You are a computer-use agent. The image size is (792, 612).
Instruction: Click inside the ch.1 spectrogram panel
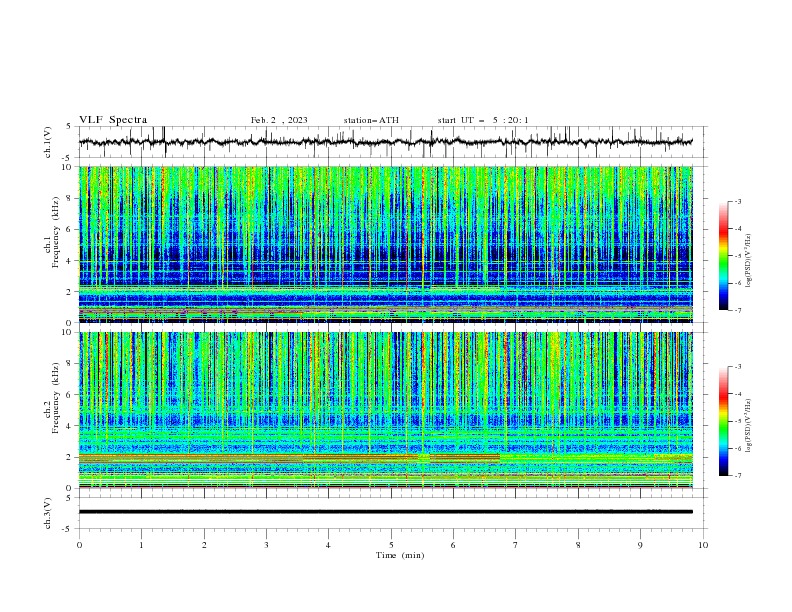click(386, 244)
